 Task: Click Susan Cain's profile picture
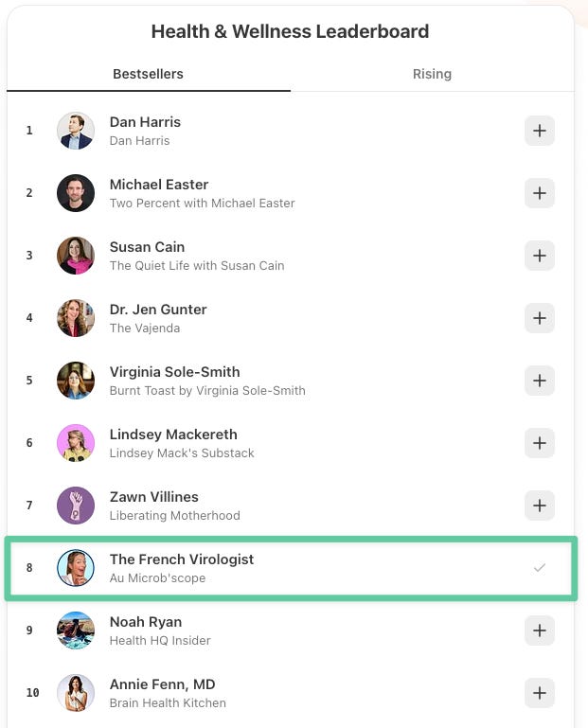tap(76, 256)
